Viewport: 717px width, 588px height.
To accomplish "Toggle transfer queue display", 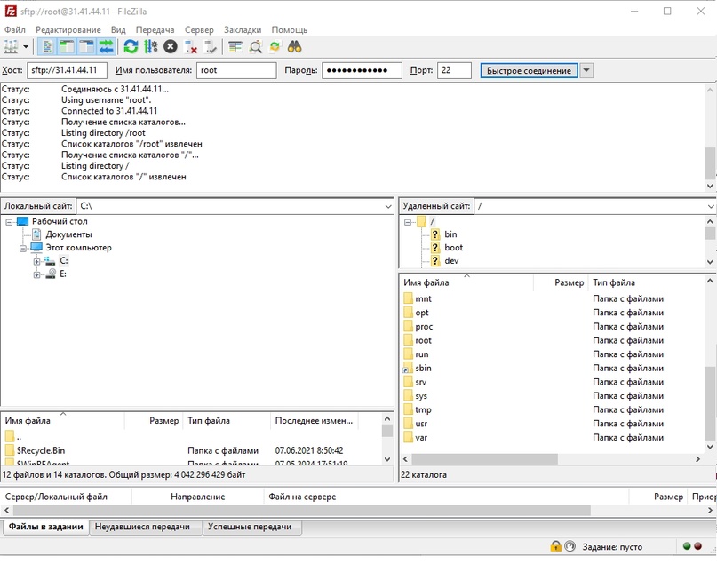I will (x=106, y=46).
